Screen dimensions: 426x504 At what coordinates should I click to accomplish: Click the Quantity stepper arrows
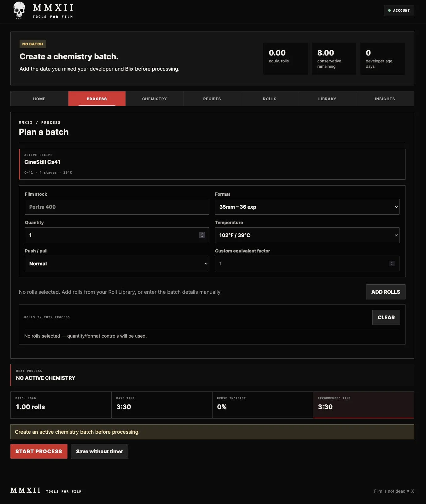click(202, 235)
